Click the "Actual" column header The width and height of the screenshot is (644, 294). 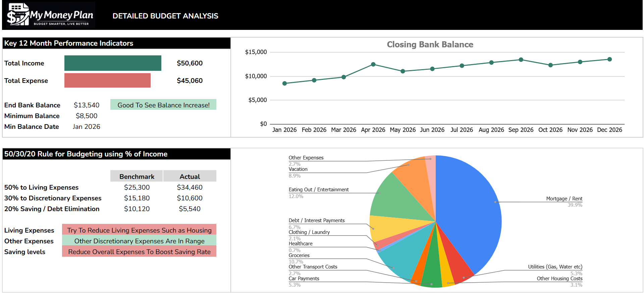click(x=190, y=177)
